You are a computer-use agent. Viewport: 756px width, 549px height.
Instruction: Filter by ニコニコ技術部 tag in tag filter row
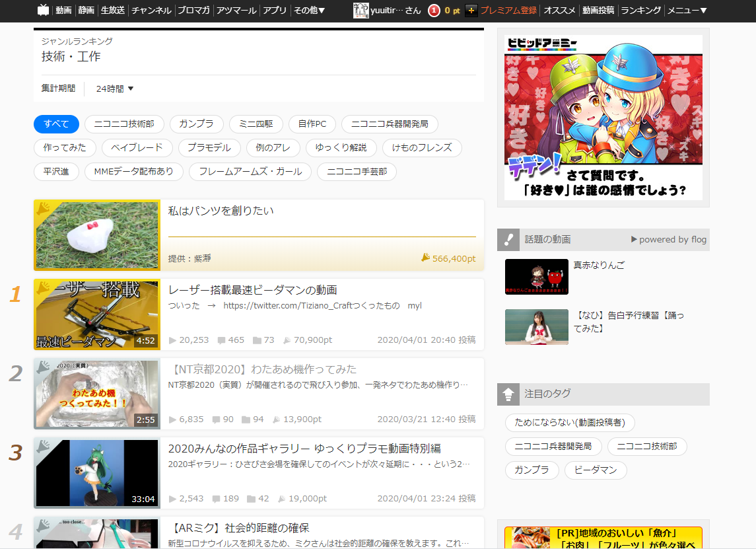pyautogui.click(x=124, y=124)
